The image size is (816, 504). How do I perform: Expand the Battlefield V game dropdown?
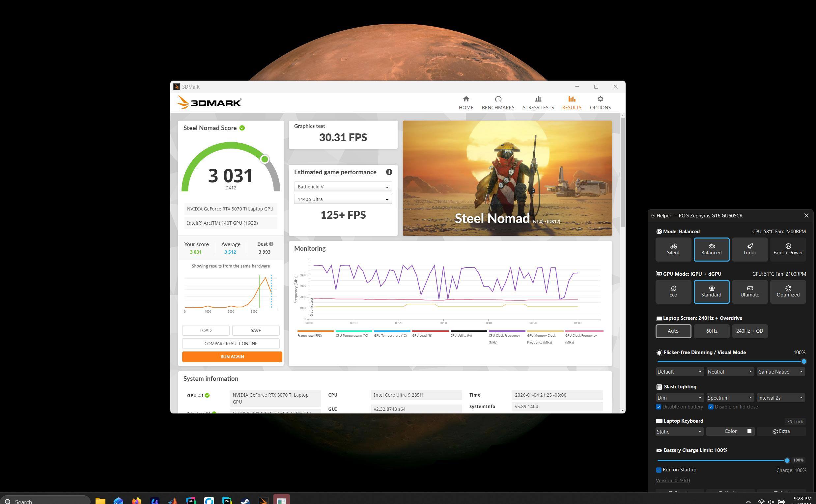tap(343, 187)
